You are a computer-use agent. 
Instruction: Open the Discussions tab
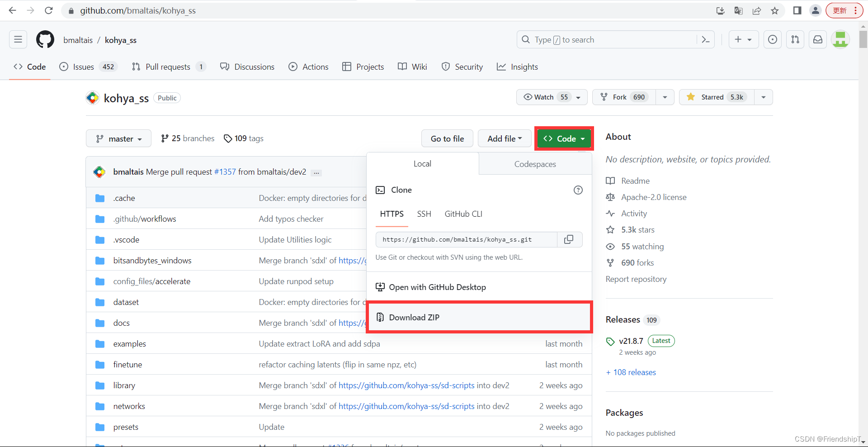coord(247,67)
